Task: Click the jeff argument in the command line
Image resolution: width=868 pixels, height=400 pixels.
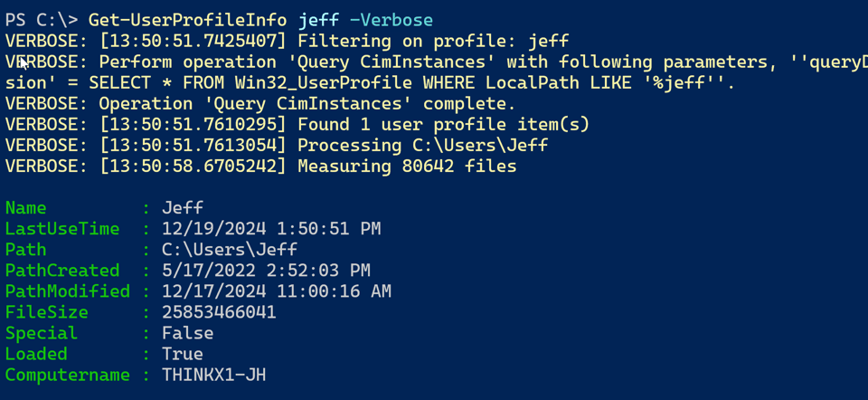Action: pyautogui.click(x=318, y=21)
